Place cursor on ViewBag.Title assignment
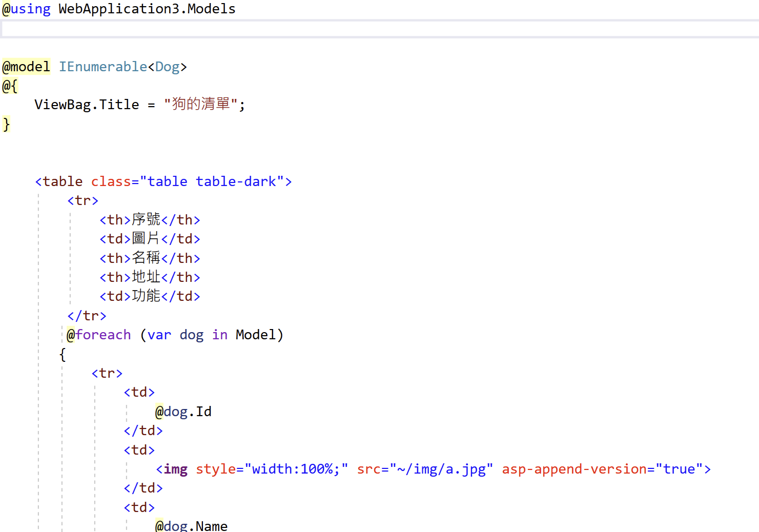Viewport: 759px width, 532px height. pos(87,104)
